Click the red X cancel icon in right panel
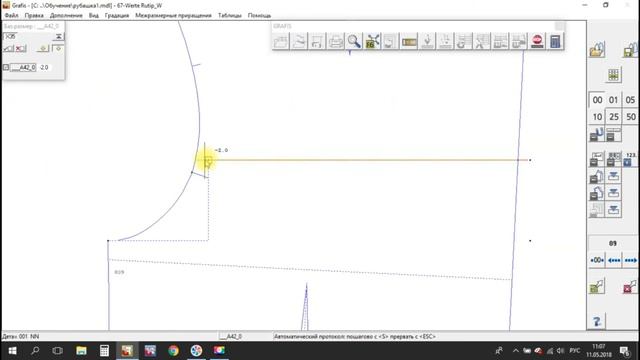Screen dimensions: 640x360 pyautogui.click(x=630, y=287)
